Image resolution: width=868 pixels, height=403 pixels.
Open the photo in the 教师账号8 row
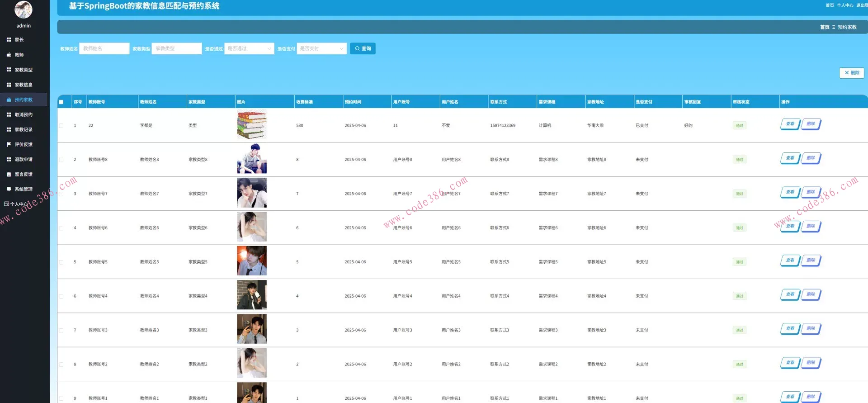252,159
